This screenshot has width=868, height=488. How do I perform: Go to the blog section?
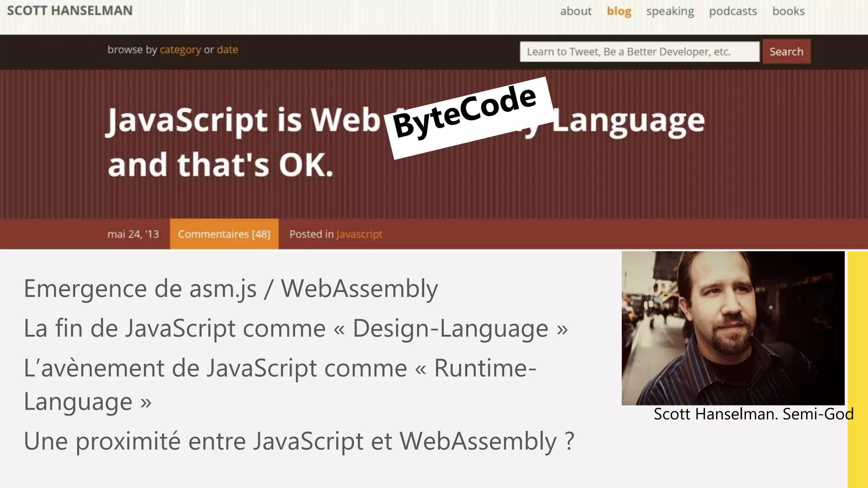point(619,11)
